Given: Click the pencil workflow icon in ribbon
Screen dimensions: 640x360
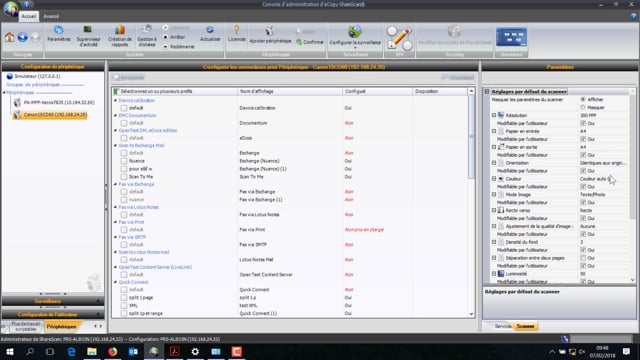Looking at the screenshot, I should coord(399,38).
